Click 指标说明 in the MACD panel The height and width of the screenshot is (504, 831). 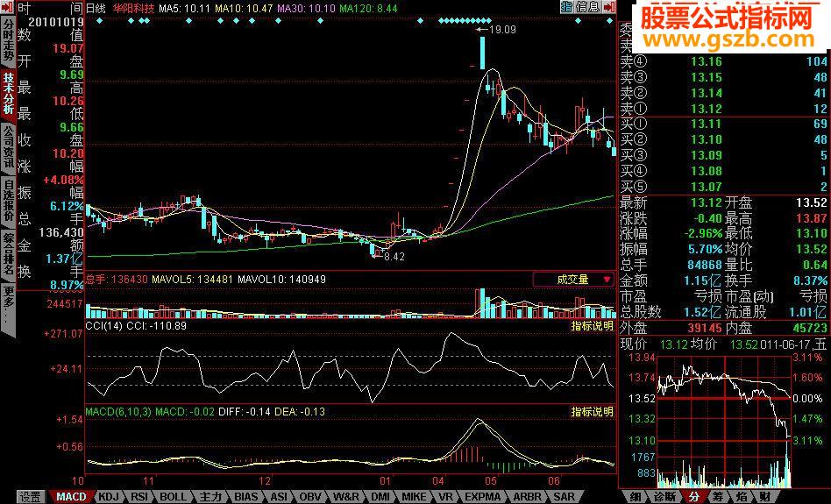pos(592,412)
